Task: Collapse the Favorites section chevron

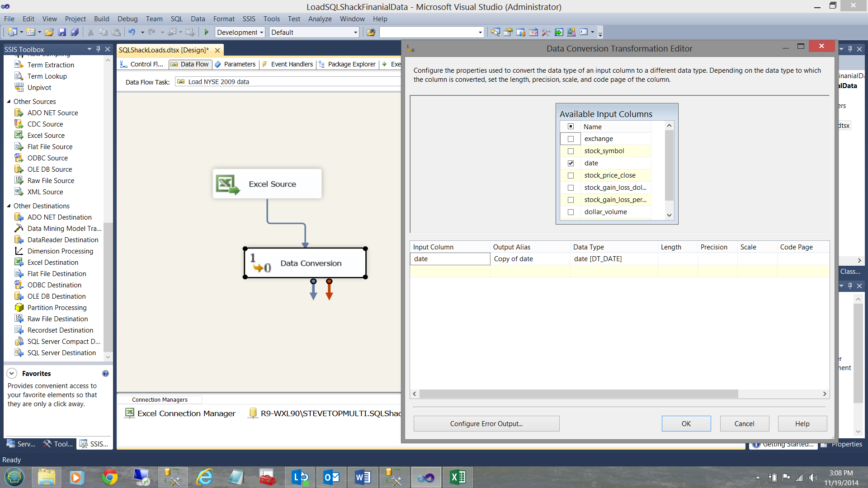Action: click(x=12, y=373)
